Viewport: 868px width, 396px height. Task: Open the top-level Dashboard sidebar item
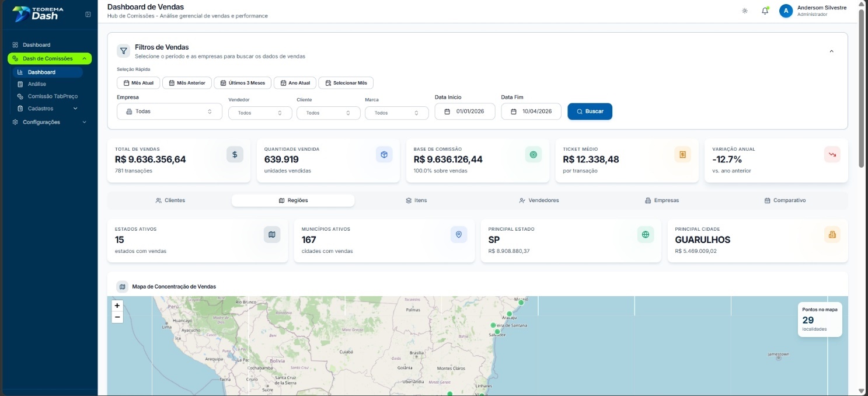50,45
